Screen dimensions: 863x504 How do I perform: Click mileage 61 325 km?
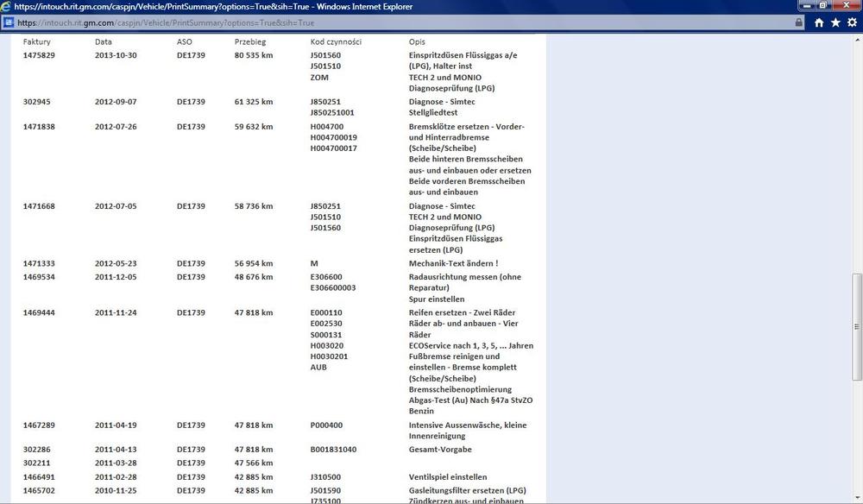pos(254,102)
